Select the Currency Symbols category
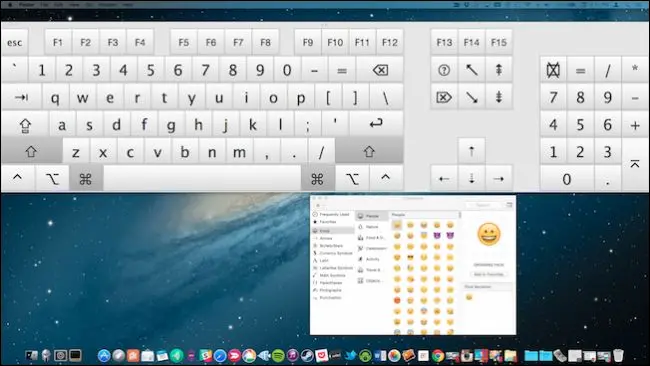The image size is (650, 366). click(x=332, y=253)
